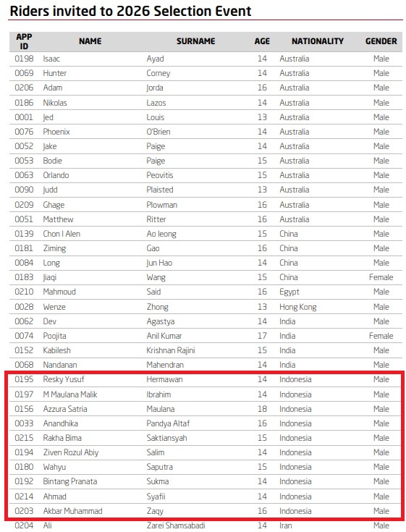Select Egypt nationality for Mahmoud Said
Image resolution: width=406 pixels, height=532 pixels.
tap(289, 292)
